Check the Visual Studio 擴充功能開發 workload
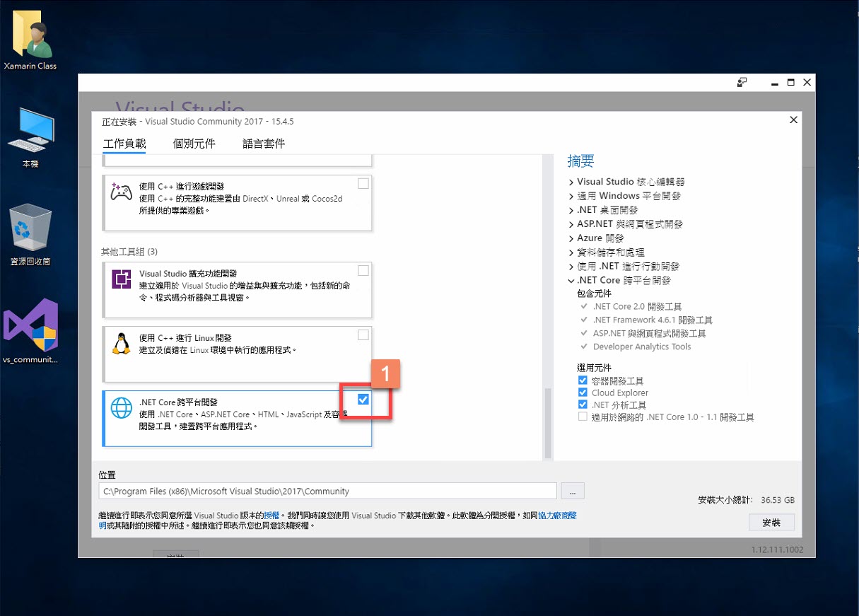 [x=363, y=270]
